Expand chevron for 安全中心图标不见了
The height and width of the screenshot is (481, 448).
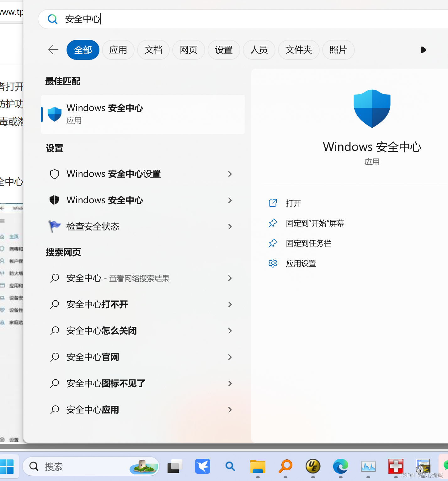point(230,383)
